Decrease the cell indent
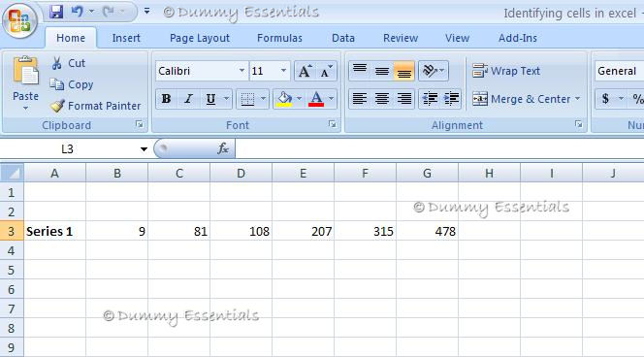 tap(430, 99)
